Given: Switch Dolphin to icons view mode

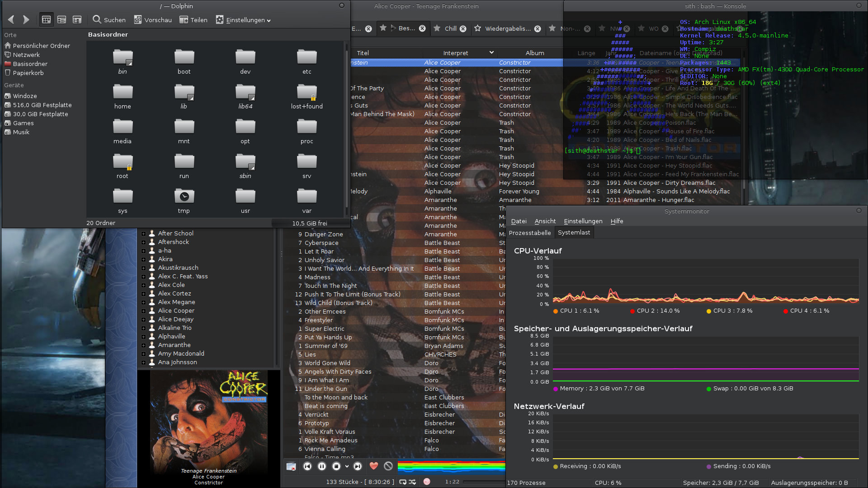Looking at the screenshot, I should pyautogui.click(x=46, y=20).
